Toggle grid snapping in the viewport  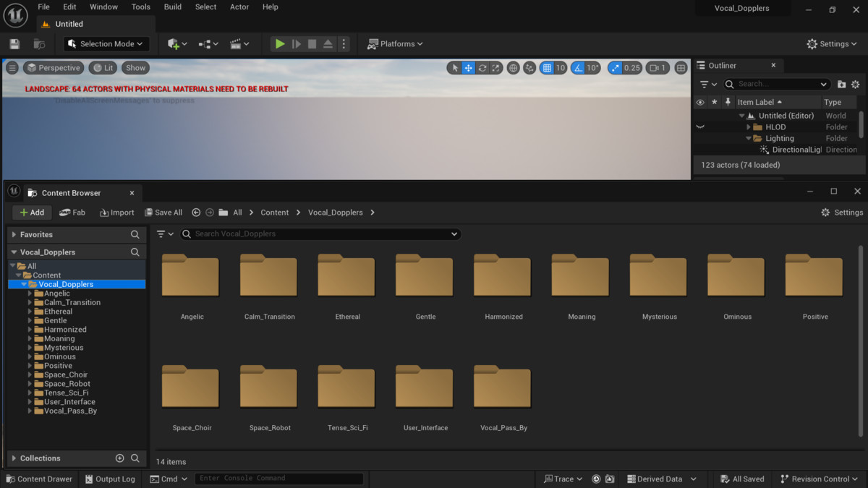pyautogui.click(x=547, y=68)
